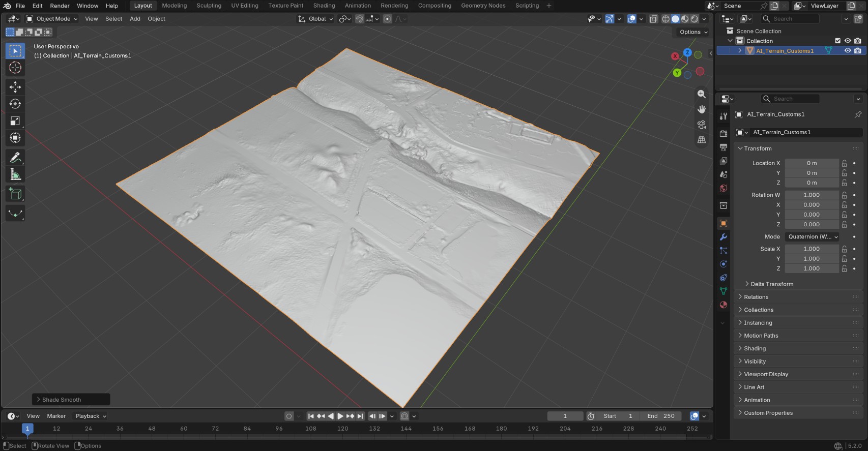868x451 pixels.
Task: Open the viewport Add menu
Action: click(135, 19)
